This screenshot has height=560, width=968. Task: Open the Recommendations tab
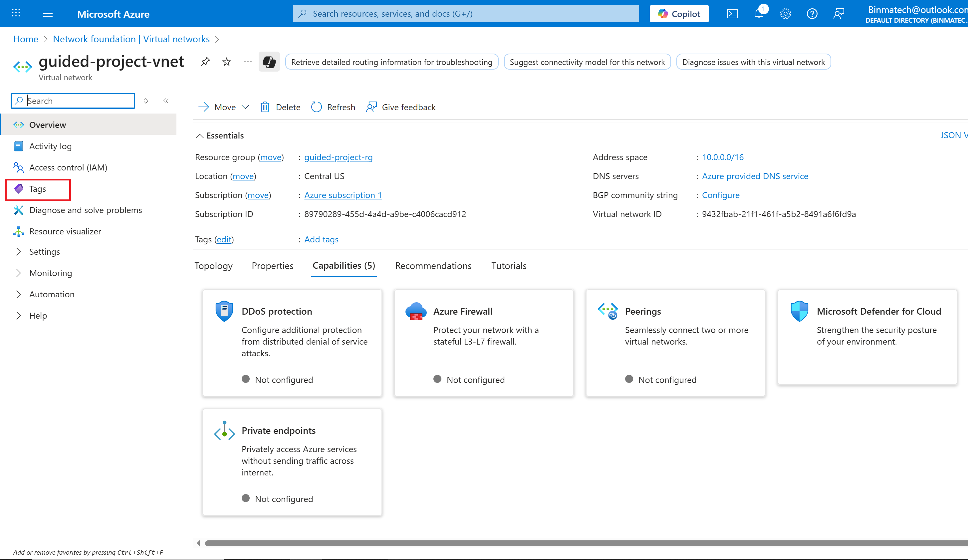coord(433,266)
